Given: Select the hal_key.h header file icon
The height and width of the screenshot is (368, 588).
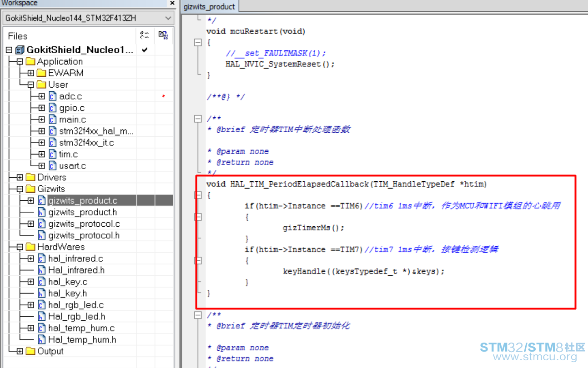Looking at the screenshot, I should point(41,293).
